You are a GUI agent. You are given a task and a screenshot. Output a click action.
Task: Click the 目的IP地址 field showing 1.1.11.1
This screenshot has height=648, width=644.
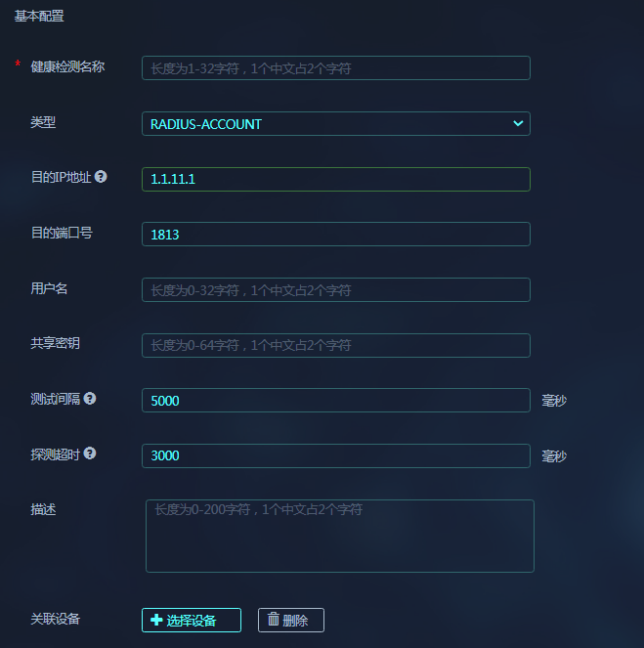(x=336, y=180)
